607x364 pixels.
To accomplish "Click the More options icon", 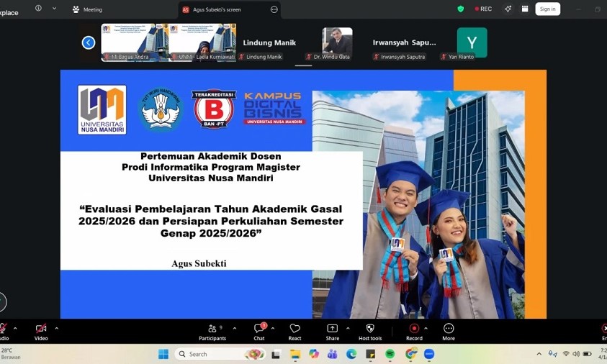I will [449, 331].
